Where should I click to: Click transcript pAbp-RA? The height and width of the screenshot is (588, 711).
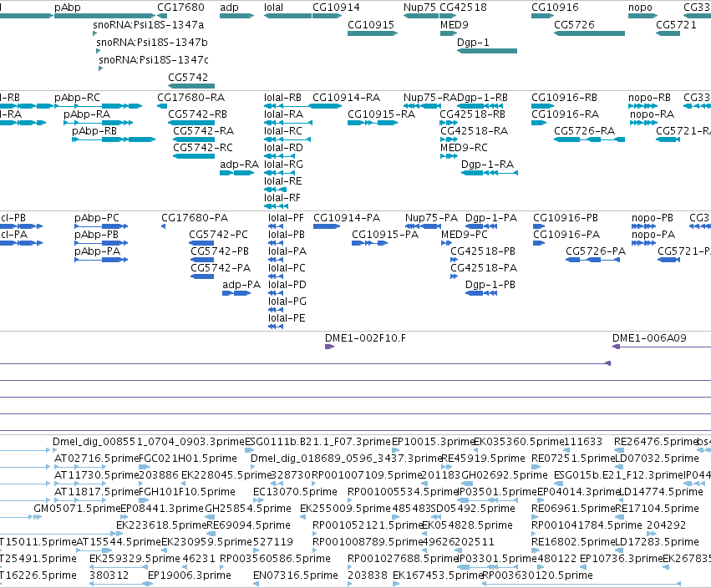(87, 114)
